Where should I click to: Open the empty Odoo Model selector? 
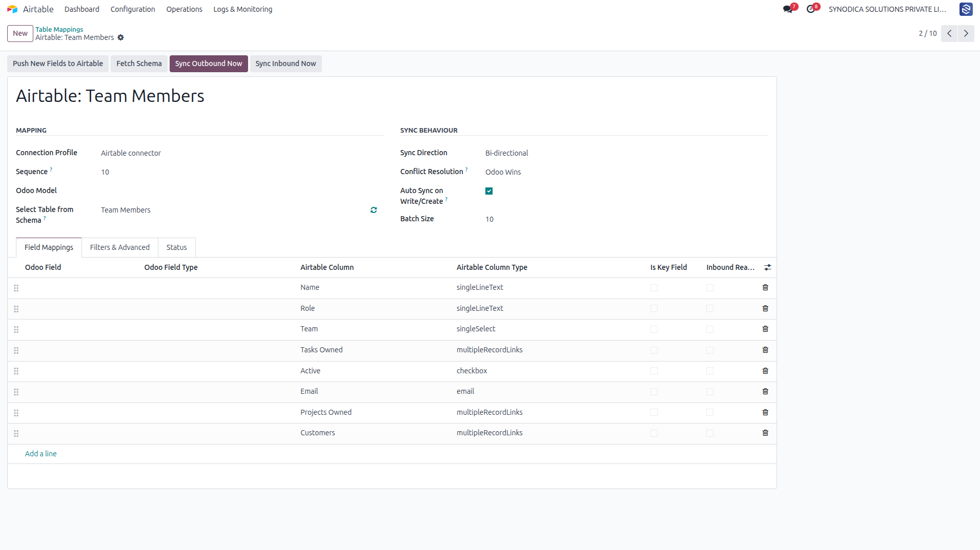click(242, 191)
